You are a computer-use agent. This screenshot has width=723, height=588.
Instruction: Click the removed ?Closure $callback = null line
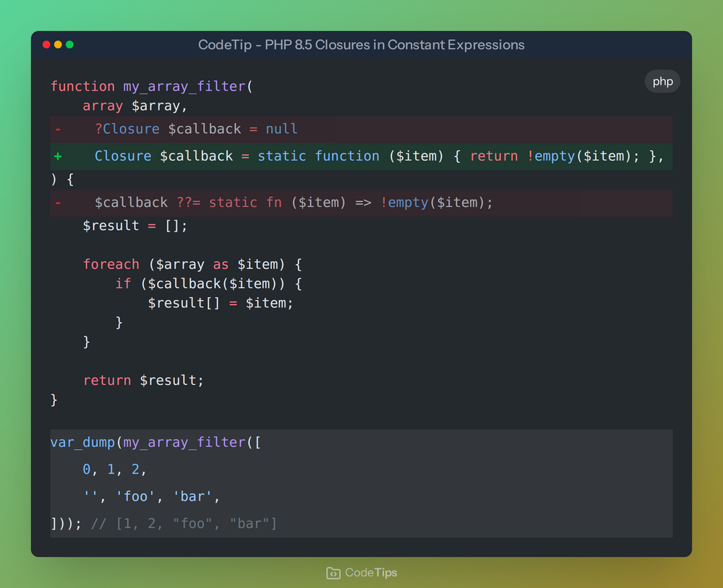coord(361,129)
